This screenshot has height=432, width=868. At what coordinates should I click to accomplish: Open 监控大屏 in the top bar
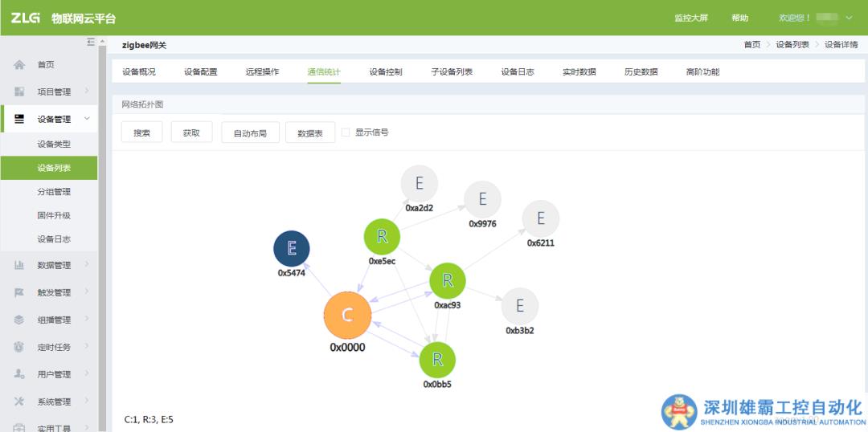691,18
